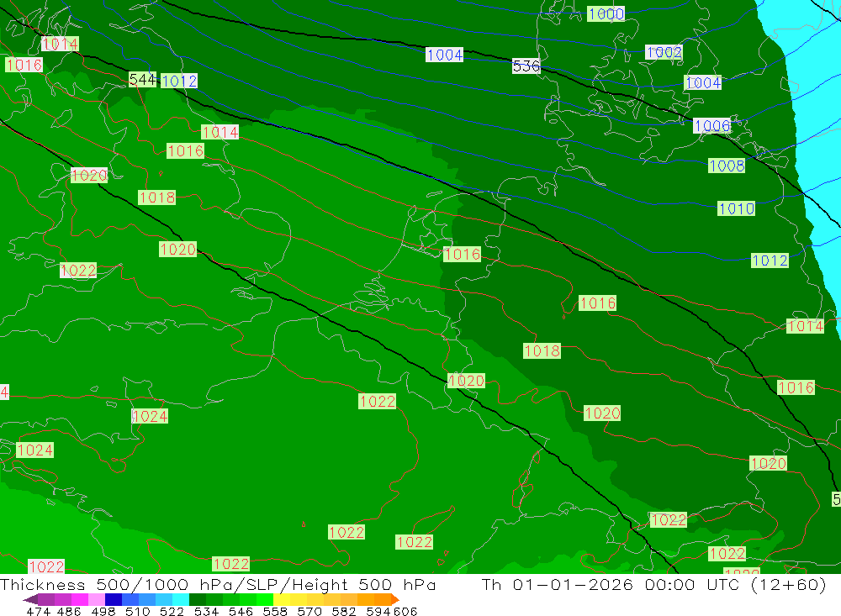The image size is (841, 616).
Task: Click the 582 legend value
Action: click(x=344, y=611)
